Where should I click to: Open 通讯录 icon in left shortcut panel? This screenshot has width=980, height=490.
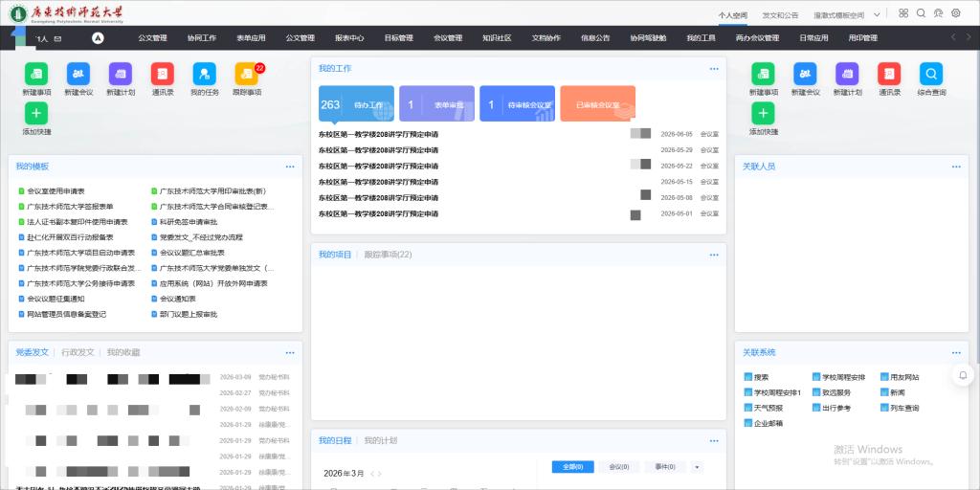(x=162, y=74)
